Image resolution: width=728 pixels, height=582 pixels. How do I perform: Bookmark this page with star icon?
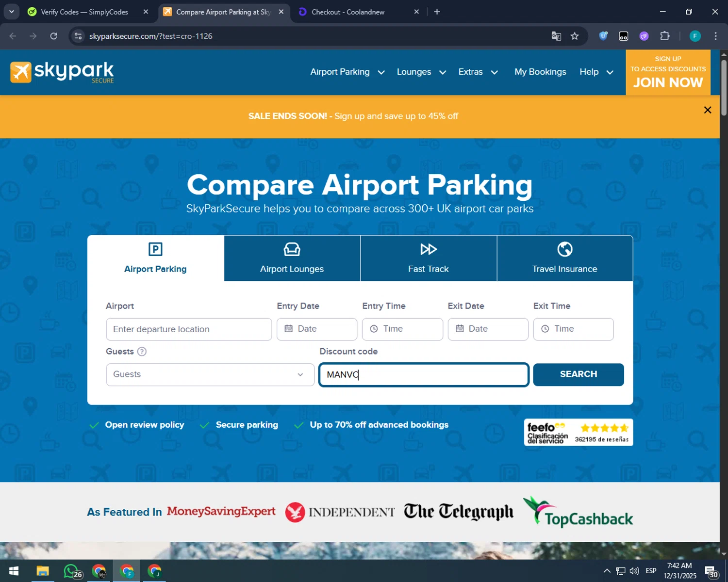coord(575,36)
